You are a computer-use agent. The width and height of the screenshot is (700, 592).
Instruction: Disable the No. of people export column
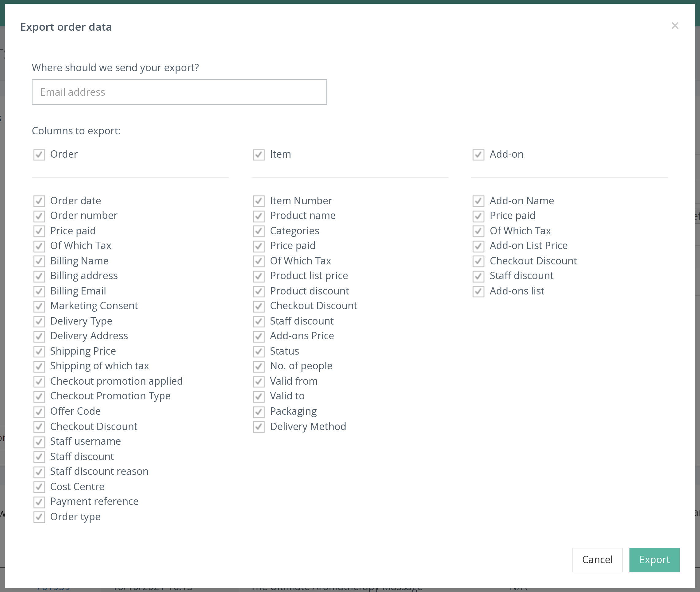click(258, 367)
